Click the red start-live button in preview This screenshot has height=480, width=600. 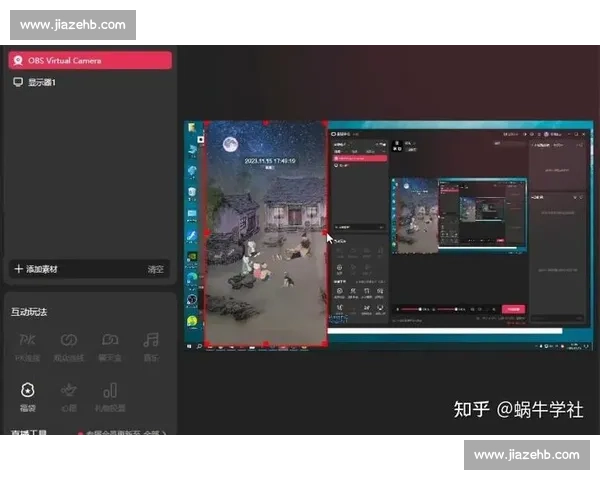point(514,309)
